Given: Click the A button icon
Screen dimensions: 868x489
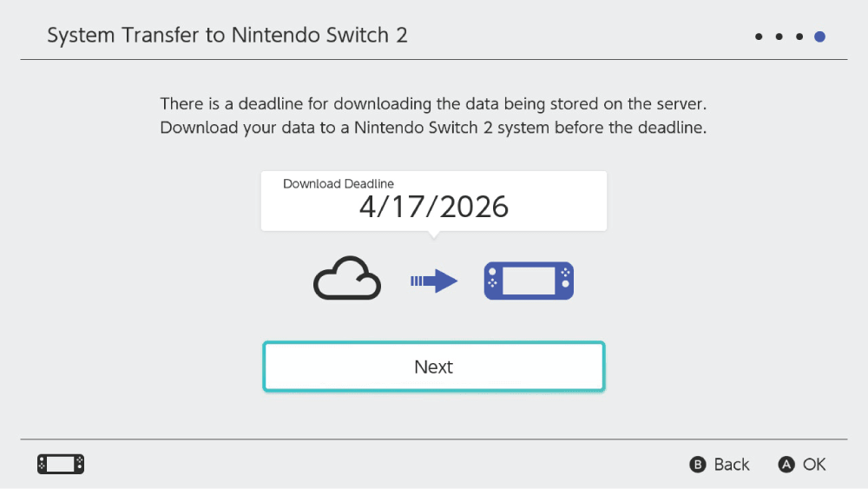Looking at the screenshot, I should point(786,465).
